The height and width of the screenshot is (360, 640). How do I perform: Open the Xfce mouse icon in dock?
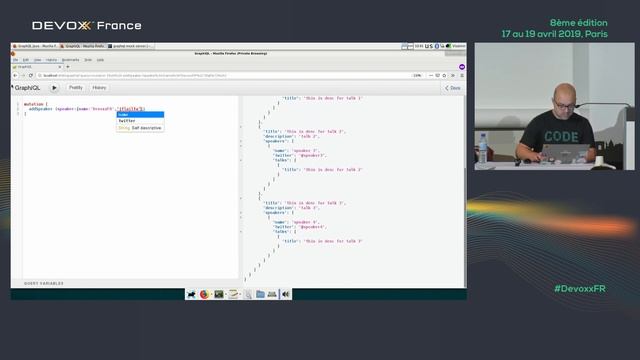(191, 294)
